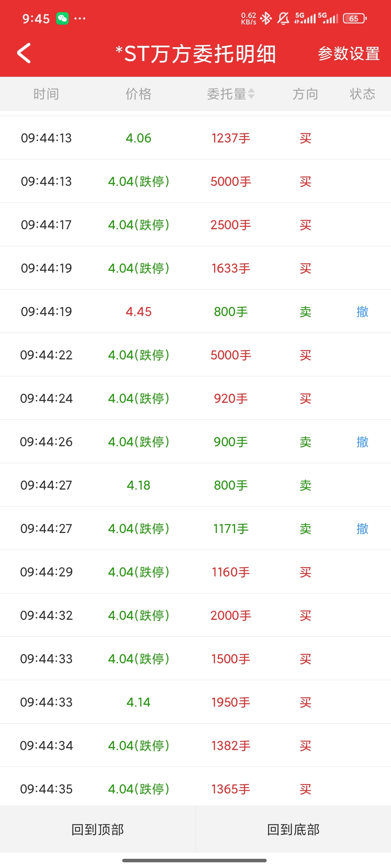
Task: Tap the battery indicator in status bar
Action: 354,18
